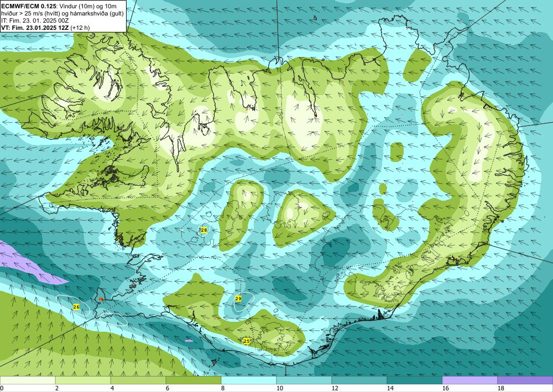Click the legend scale value 18

pyautogui.click(x=501, y=389)
